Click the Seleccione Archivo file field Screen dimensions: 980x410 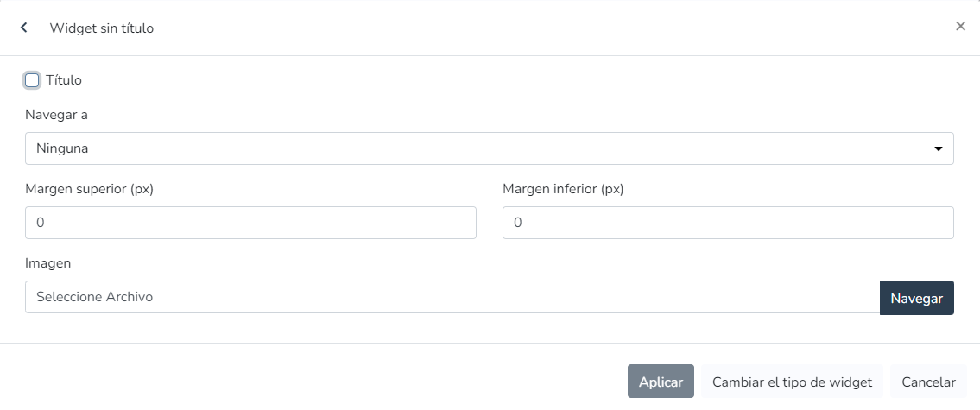point(452,297)
